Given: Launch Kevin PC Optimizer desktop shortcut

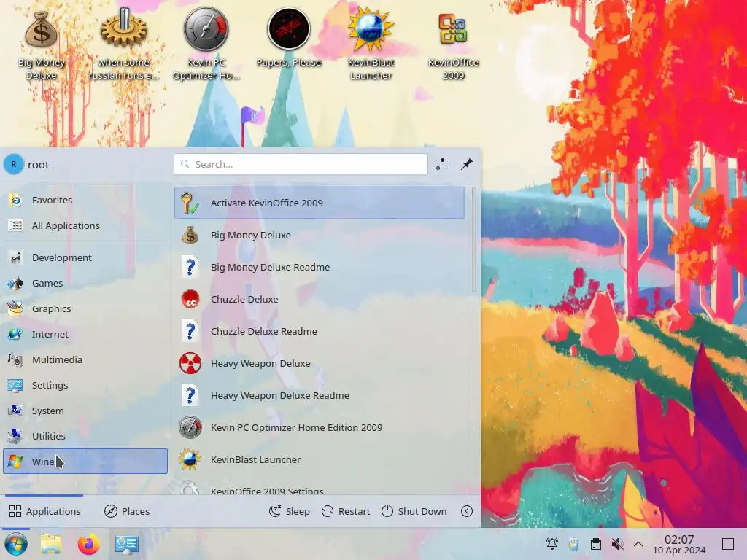Looking at the screenshot, I should (x=206, y=45).
